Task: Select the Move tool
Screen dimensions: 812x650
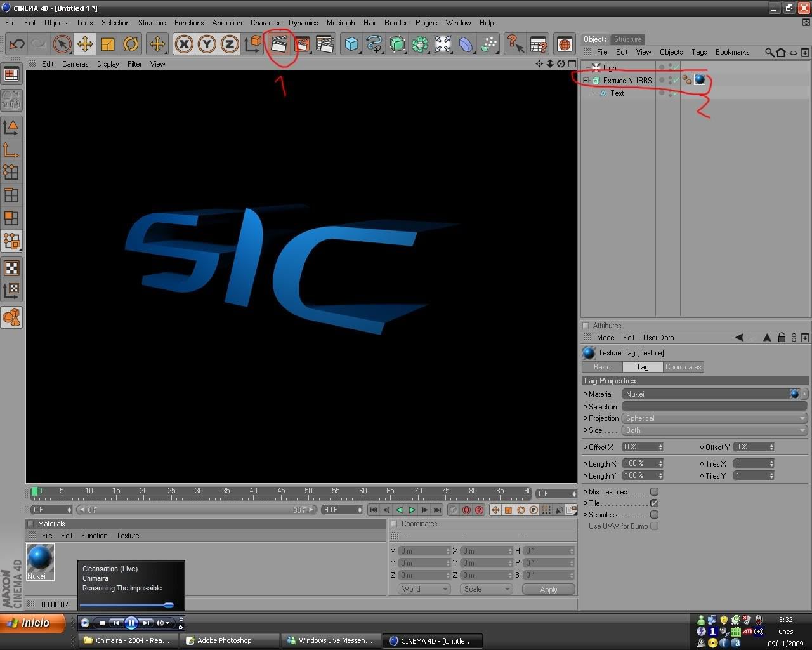Action: pos(84,44)
